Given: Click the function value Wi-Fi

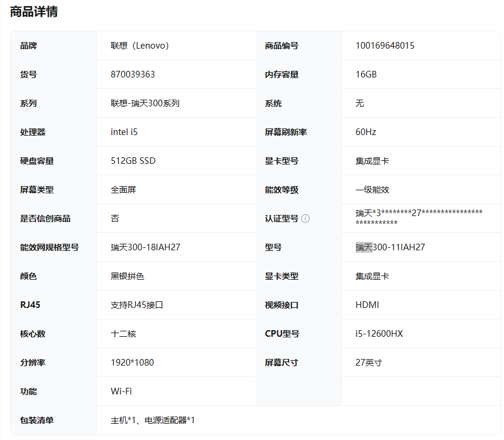Looking at the screenshot, I should pos(121,391).
